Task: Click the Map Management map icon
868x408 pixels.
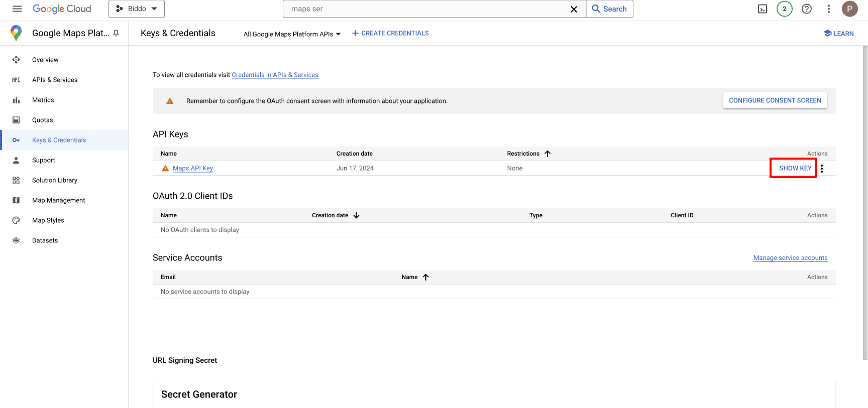Action: click(x=16, y=200)
